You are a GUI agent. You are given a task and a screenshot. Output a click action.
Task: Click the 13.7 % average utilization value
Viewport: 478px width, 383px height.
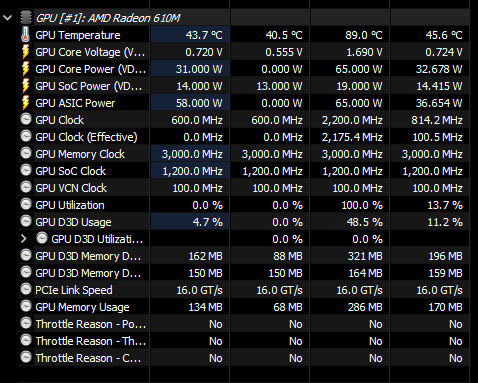point(445,205)
